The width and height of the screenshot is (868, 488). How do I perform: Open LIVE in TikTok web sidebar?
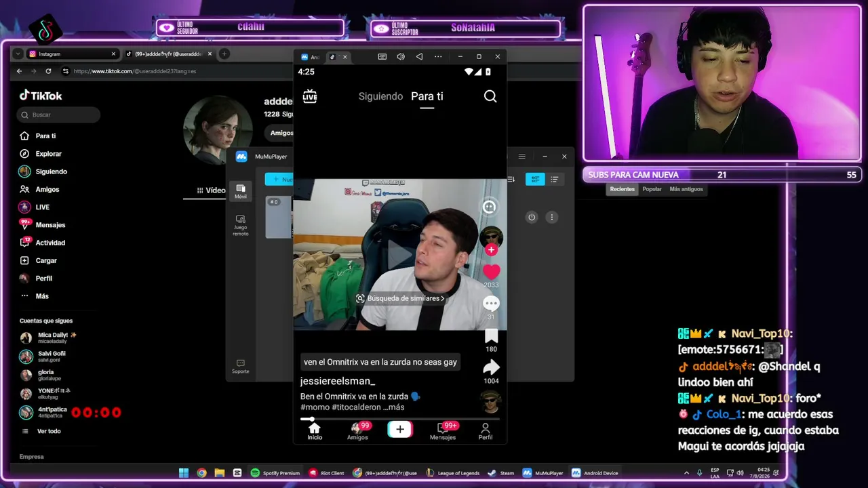(x=42, y=207)
